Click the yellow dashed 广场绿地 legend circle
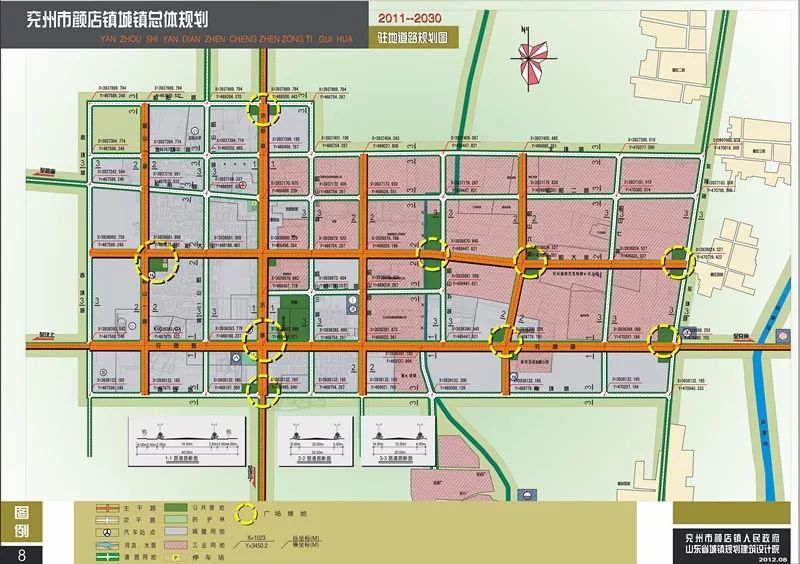 pos(246,514)
